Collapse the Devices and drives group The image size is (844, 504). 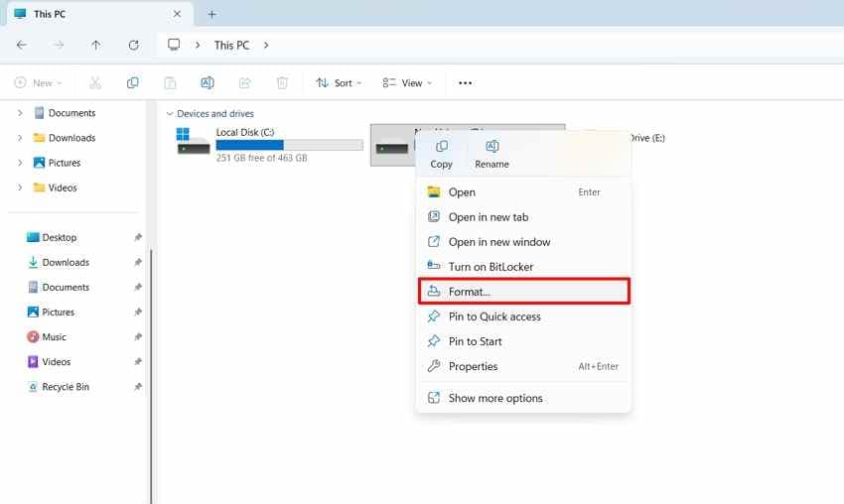170,113
